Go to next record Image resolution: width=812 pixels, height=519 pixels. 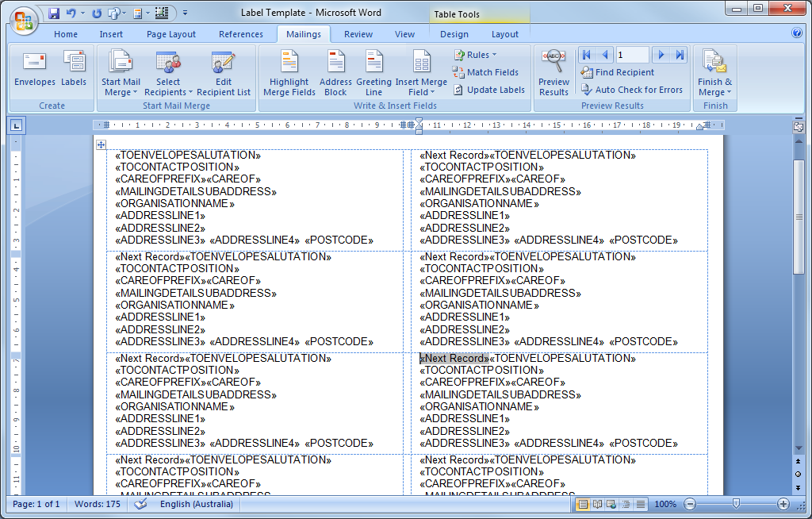tap(661, 55)
